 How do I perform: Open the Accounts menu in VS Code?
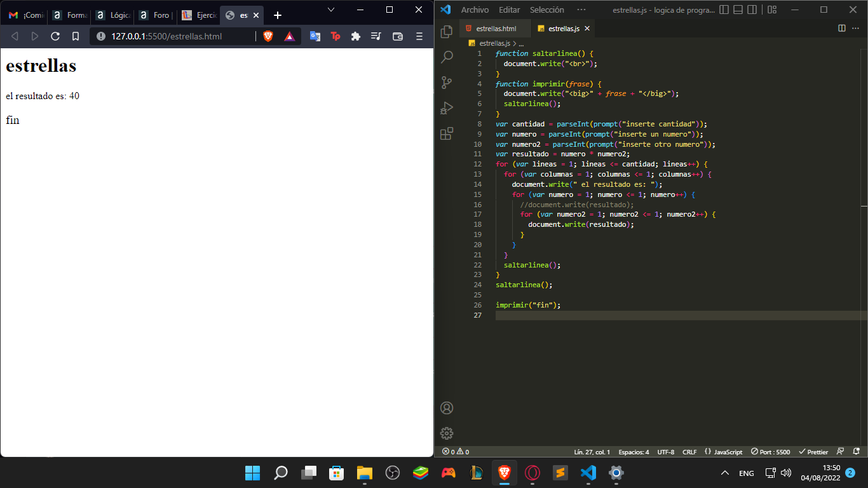447,408
